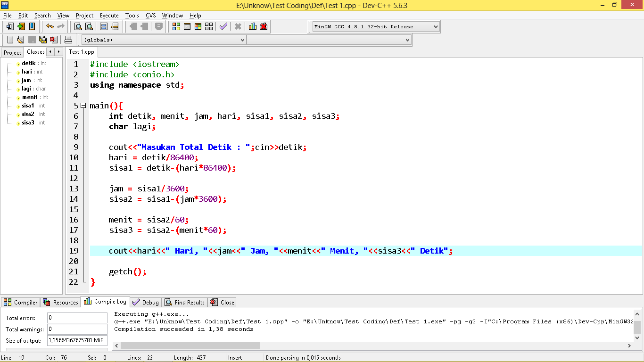Select detik : int in class tree
This screenshot has height=362, width=644.
[x=34, y=63]
